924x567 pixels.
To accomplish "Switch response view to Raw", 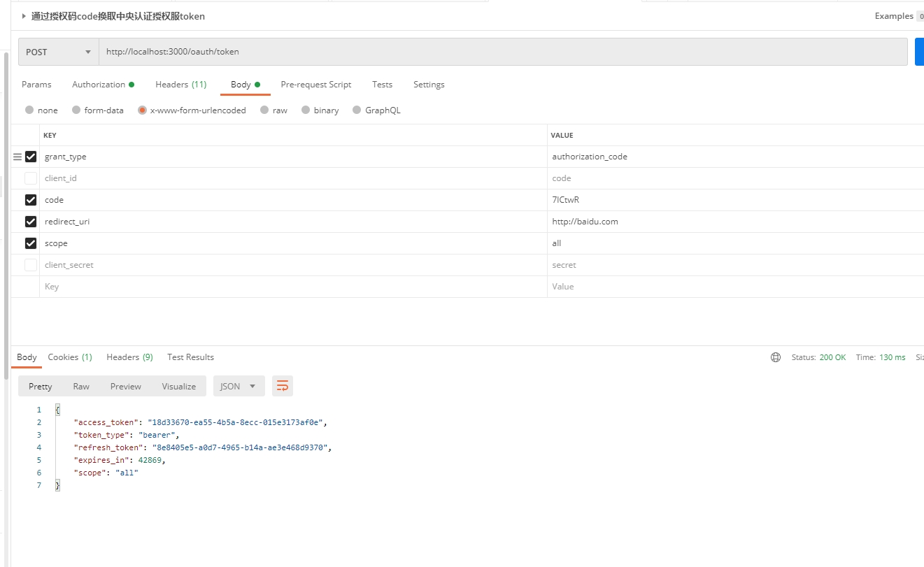I will coord(81,386).
